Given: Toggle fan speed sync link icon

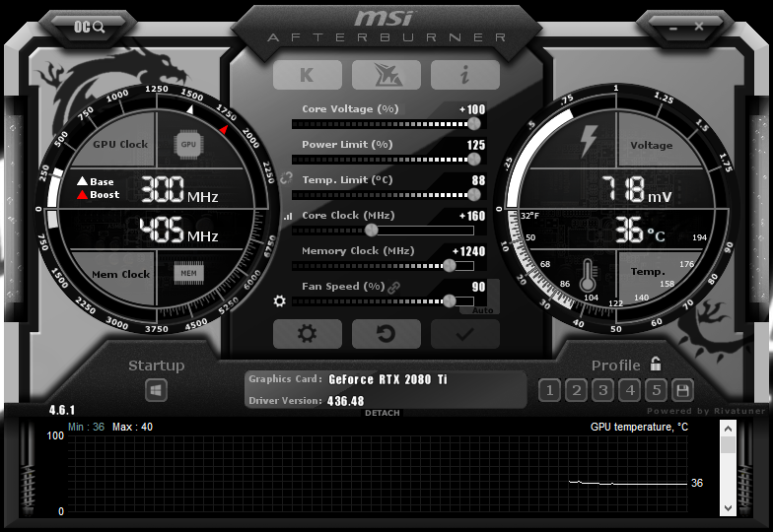Looking at the screenshot, I should click(x=394, y=288).
